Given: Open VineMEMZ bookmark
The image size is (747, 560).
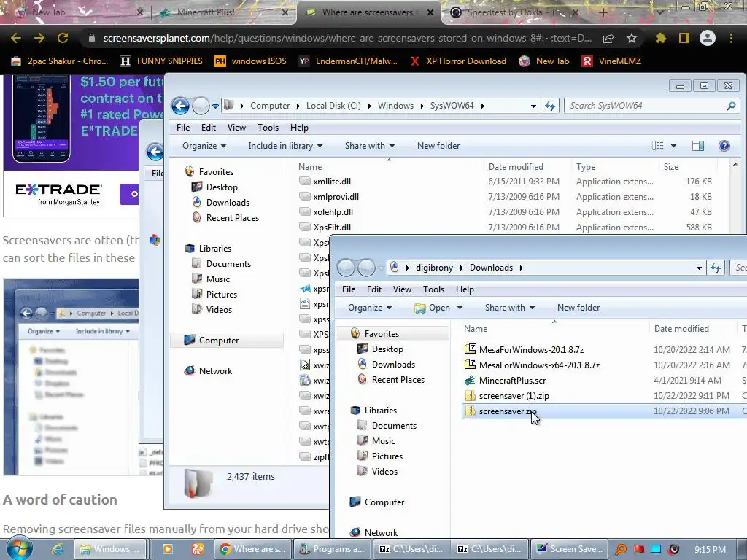Looking at the screenshot, I should click(x=611, y=61).
